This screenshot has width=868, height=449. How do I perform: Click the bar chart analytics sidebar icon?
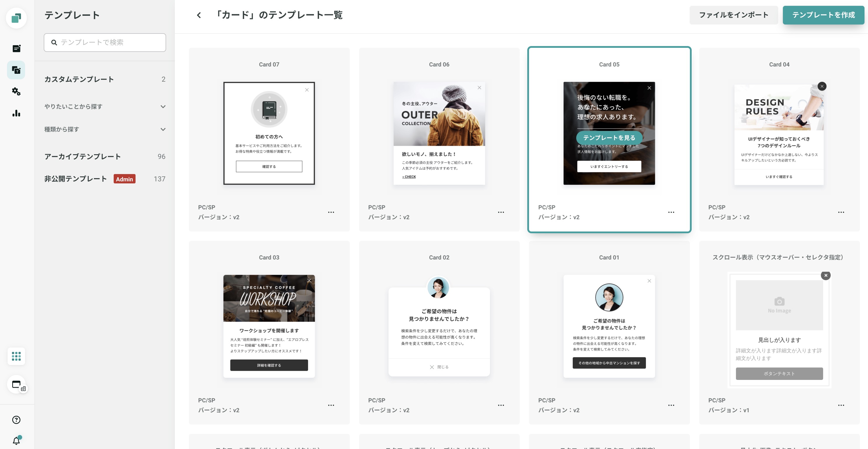16,113
